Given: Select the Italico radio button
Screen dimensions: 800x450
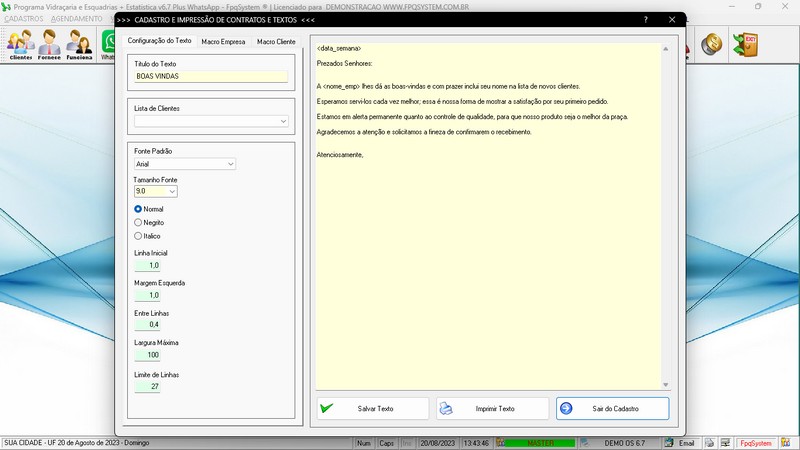Looking at the screenshot, I should pyautogui.click(x=139, y=236).
